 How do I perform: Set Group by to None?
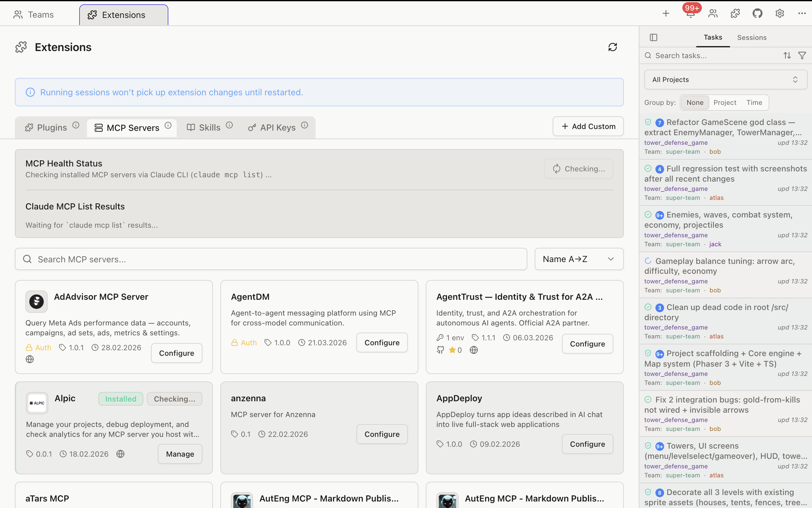pos(695,102)
